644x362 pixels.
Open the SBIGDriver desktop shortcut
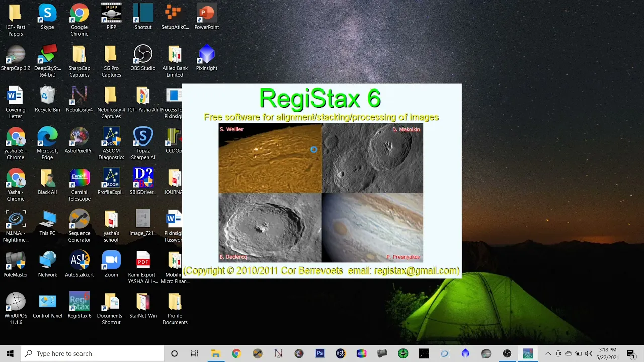point(143,181)
